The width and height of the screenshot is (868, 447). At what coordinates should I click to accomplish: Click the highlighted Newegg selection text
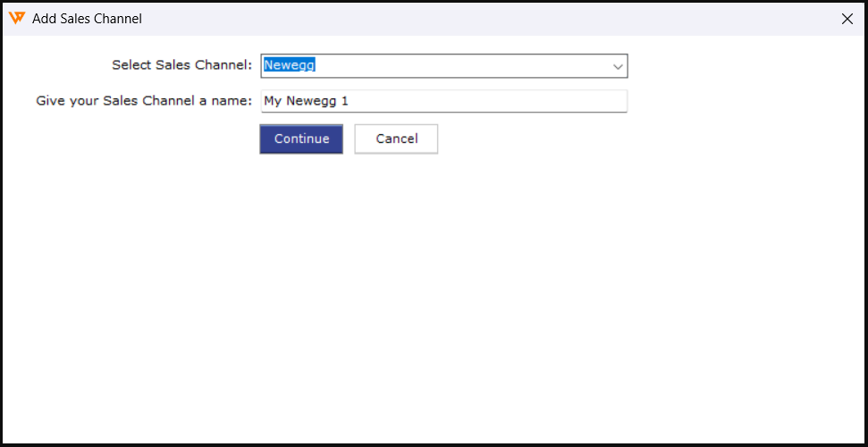(x=290, y=65)
